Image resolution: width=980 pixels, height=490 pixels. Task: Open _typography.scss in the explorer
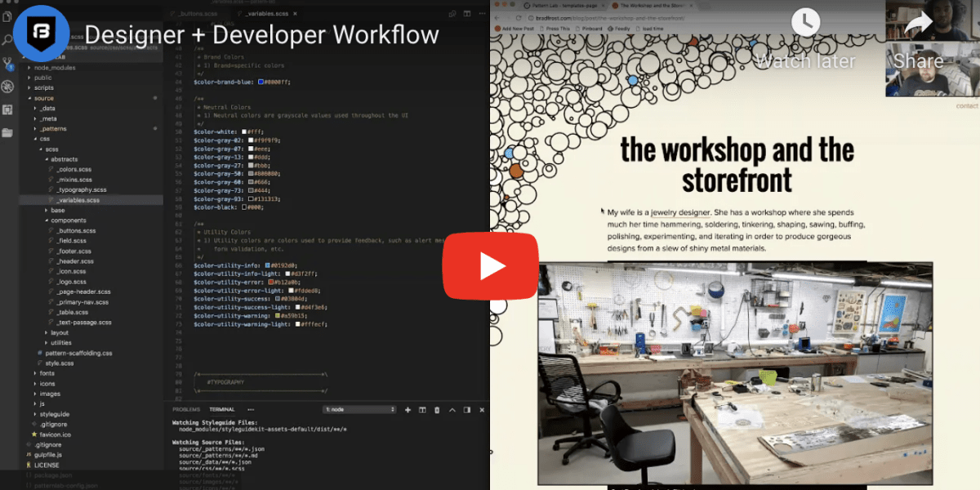click(x=79, y=189)
